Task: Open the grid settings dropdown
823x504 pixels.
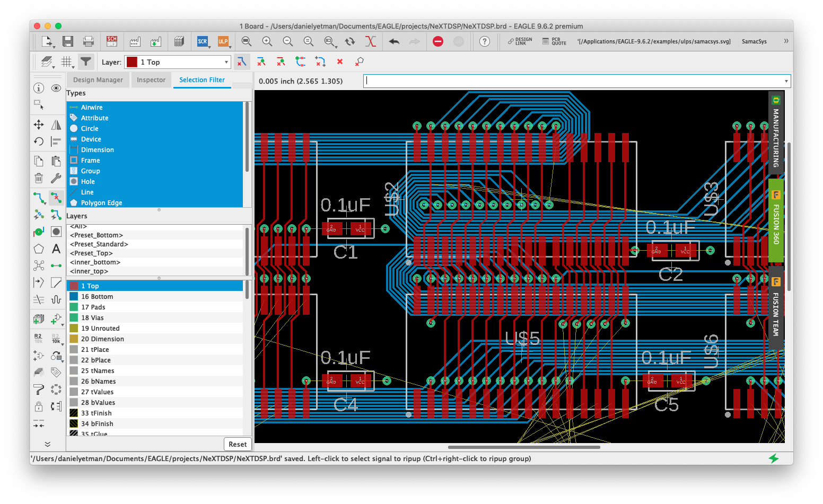Action: tap(67, 62)
